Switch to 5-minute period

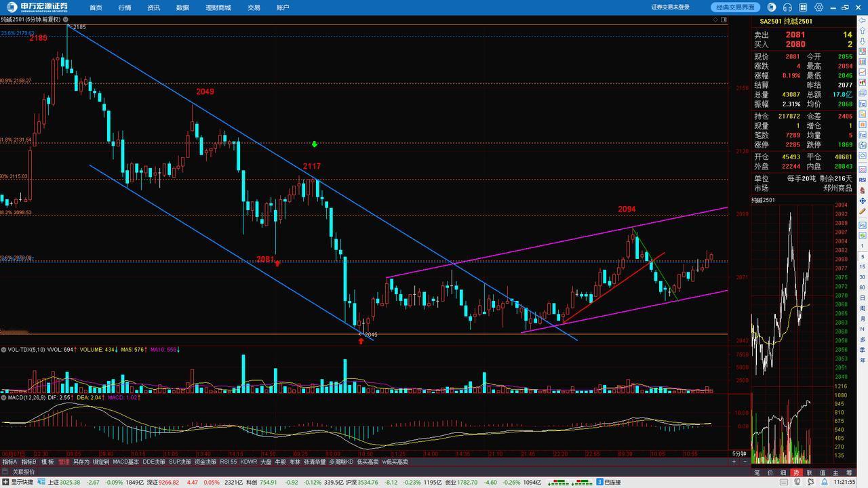tap(863, 256)
